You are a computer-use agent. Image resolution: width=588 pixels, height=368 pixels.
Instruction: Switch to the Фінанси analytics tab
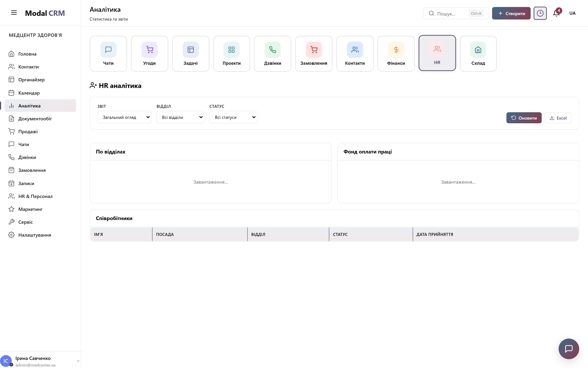click(396, 54)
